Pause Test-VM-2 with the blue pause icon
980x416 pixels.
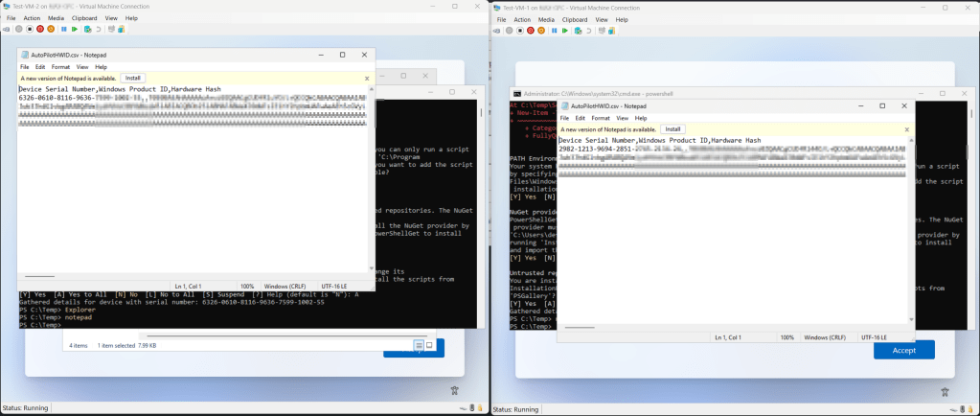point(63,29)
